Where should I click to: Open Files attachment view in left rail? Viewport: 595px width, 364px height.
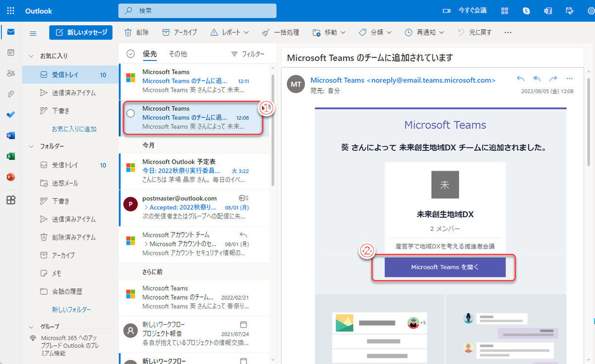11,94
